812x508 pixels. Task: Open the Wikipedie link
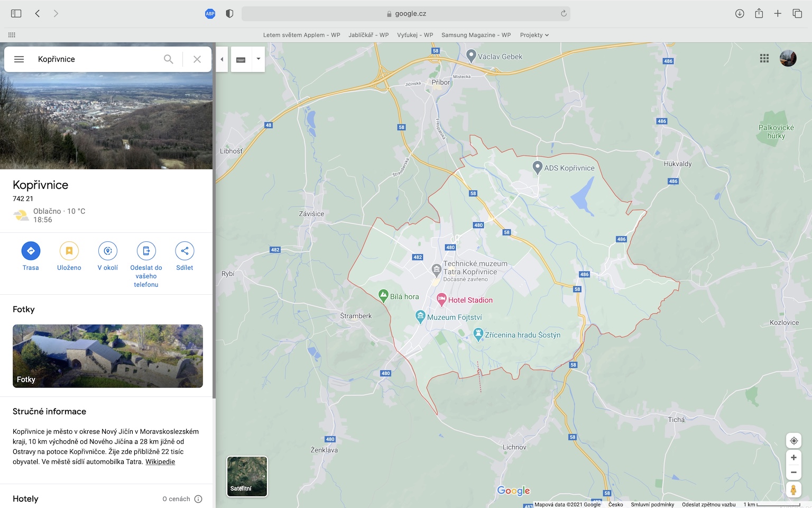[x=160, y=462]
